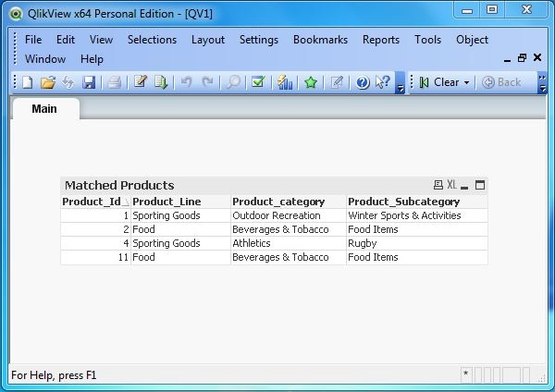Click the Reload script icon
This screenshot has width=555, height=392.
coord(161,82)
